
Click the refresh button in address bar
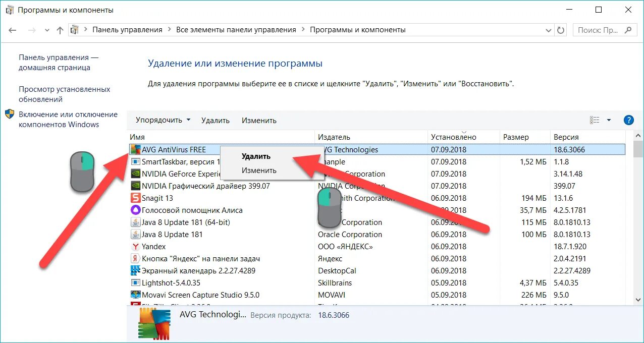pos(561,30)
